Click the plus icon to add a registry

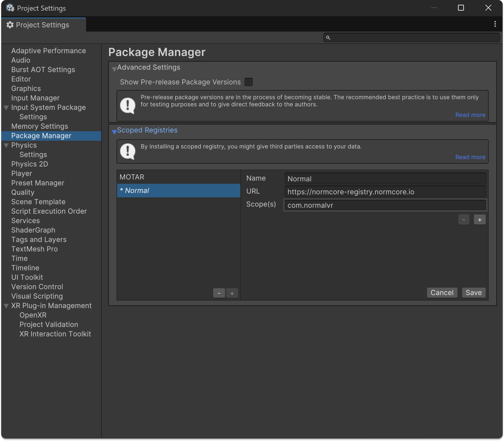232,293
